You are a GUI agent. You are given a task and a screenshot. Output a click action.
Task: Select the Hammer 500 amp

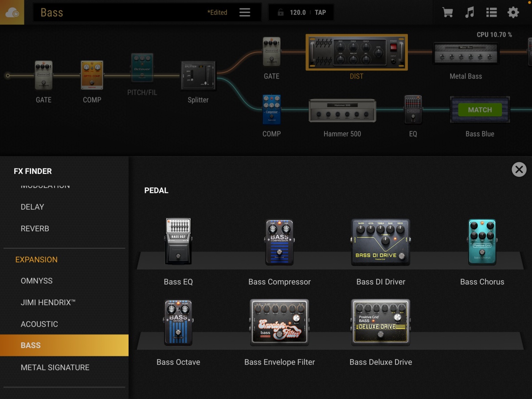(342, 110)
